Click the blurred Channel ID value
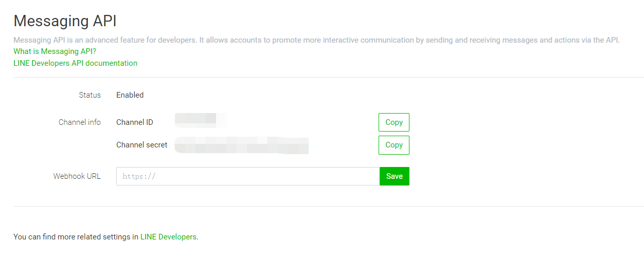 200,121
